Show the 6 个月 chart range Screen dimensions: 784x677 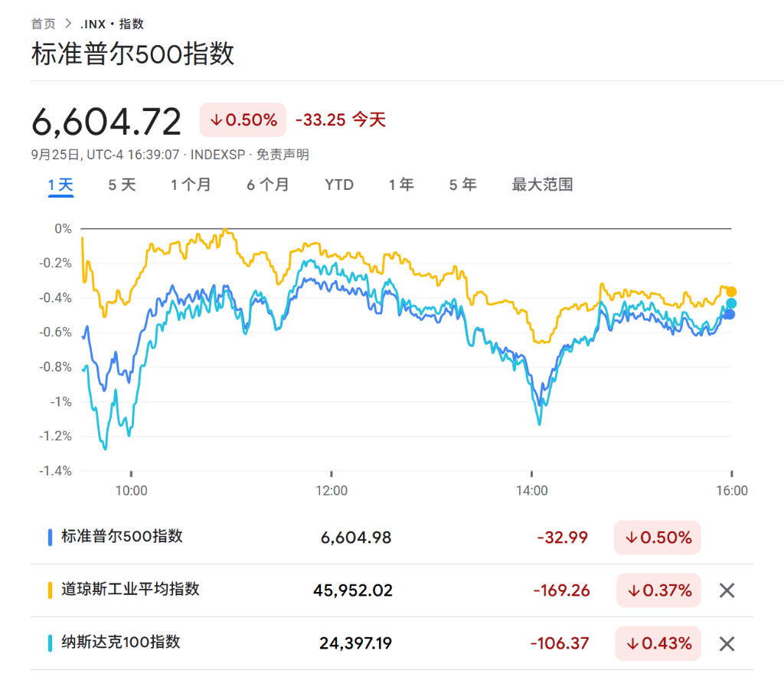tap(267, 185)
